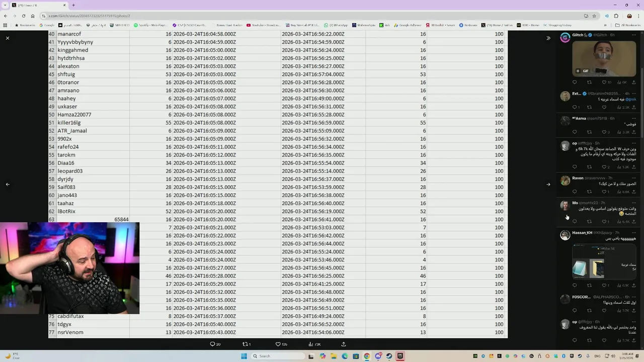
Task: Like Raven's reply
Action: point(604,192)
